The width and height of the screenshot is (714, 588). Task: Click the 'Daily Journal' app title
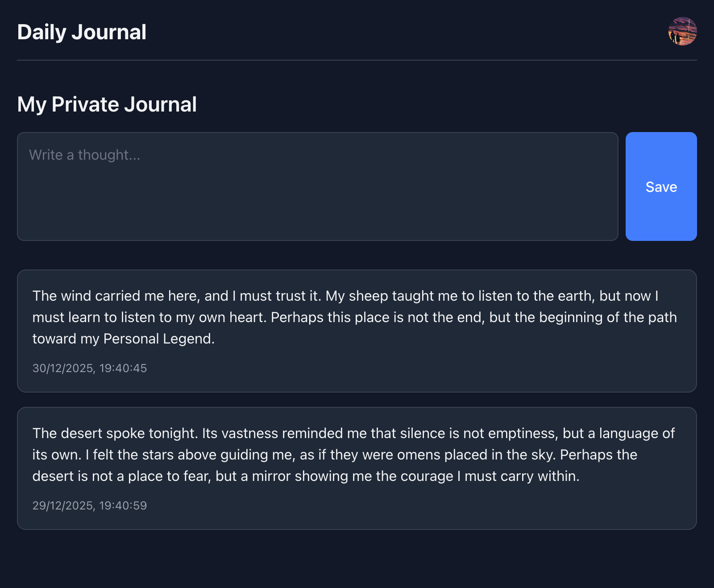point(81,31)
